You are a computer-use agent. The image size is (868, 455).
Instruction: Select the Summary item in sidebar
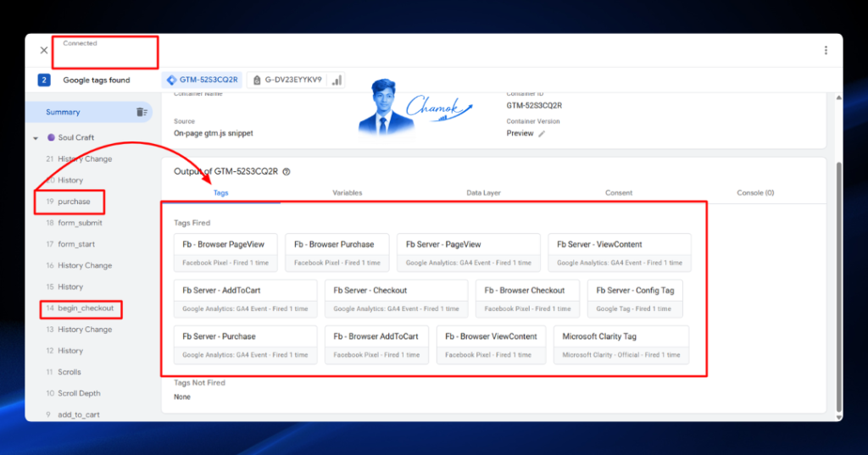click(88, 112)
